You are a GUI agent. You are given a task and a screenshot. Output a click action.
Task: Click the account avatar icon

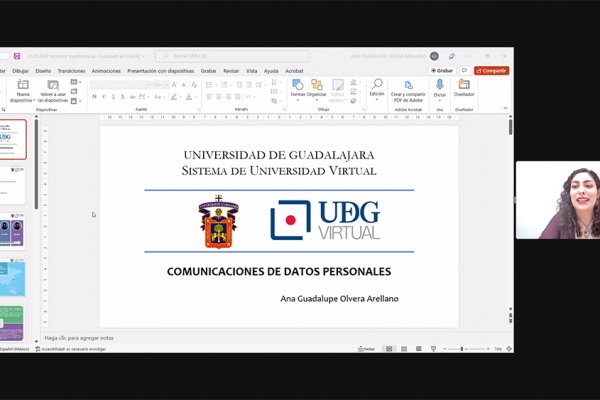click(434, 56)
